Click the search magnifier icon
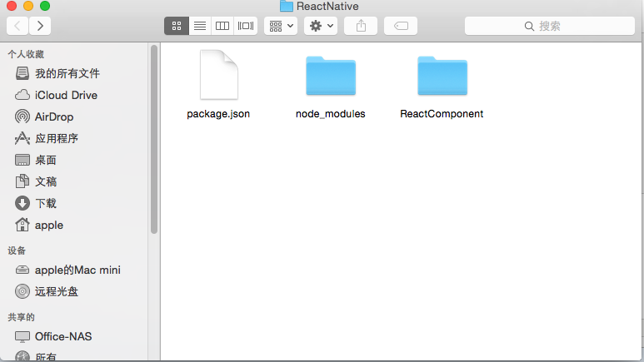The height and width of the screenshot is (362, 644). point(529,27)
